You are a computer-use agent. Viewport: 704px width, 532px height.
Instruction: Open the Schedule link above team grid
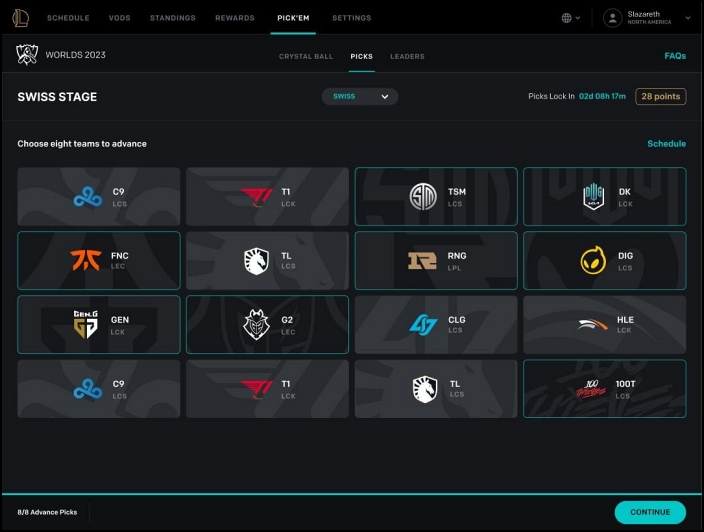click(x=666, y=144)
